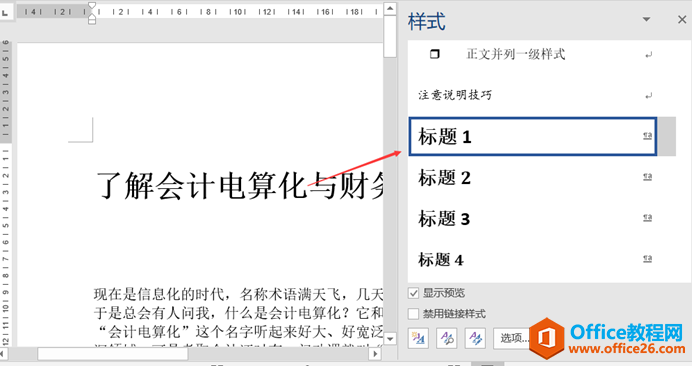Open the Manage Styles icon button
Screen dimensions: 692x366
click(x=475, y=339)
